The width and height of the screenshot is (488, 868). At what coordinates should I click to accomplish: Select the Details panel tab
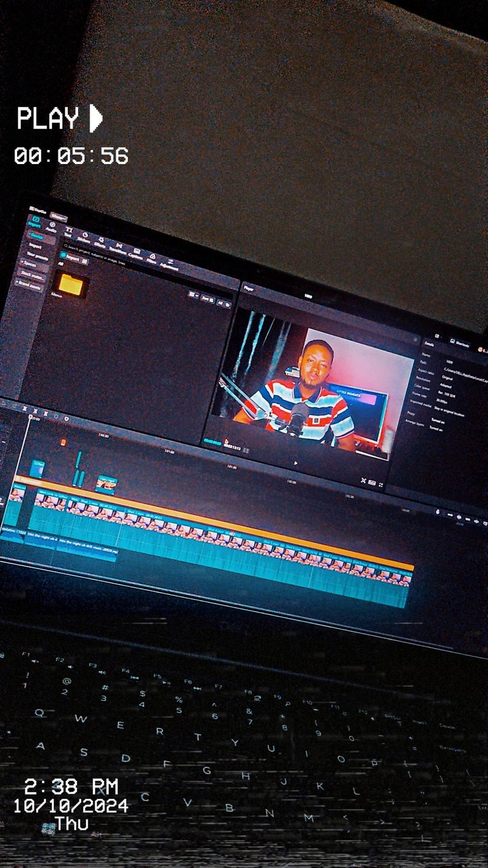click(x=429, y=344)
